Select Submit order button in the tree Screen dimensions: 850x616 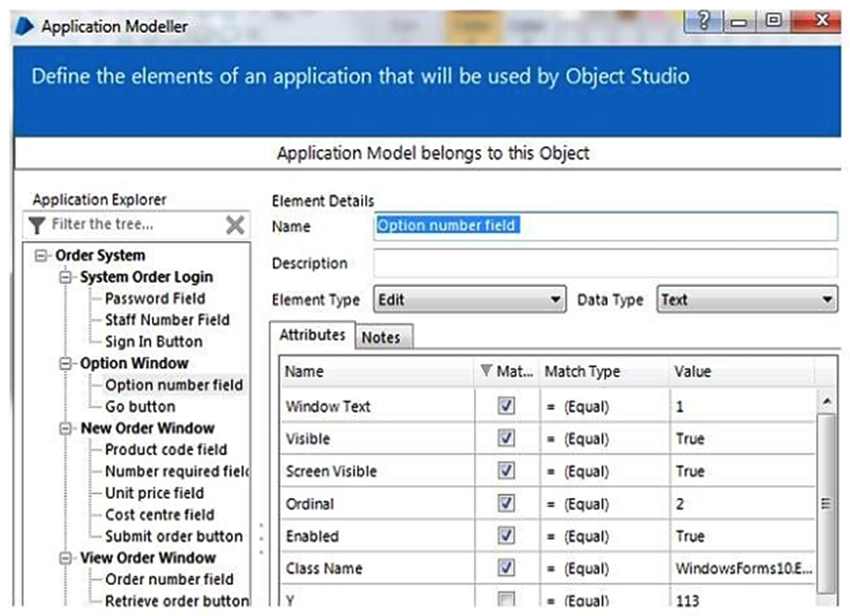[x=174, y=536]
